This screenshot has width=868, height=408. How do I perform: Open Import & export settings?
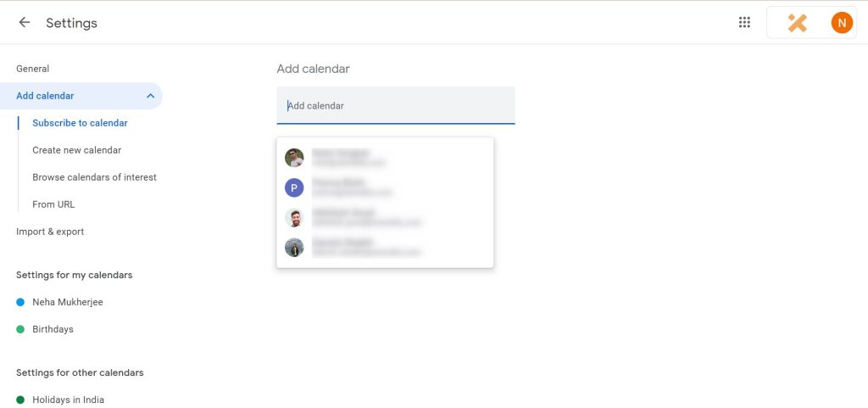(50, 232)
